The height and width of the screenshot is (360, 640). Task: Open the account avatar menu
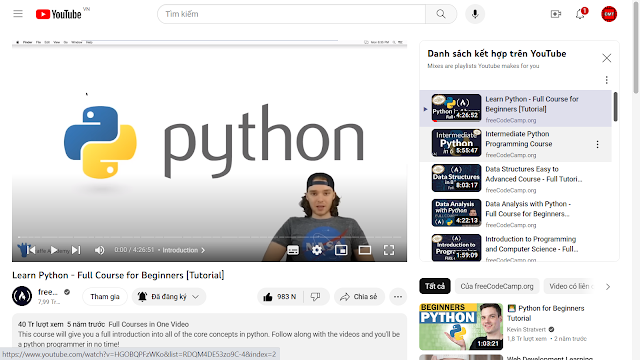coord(609,14)
